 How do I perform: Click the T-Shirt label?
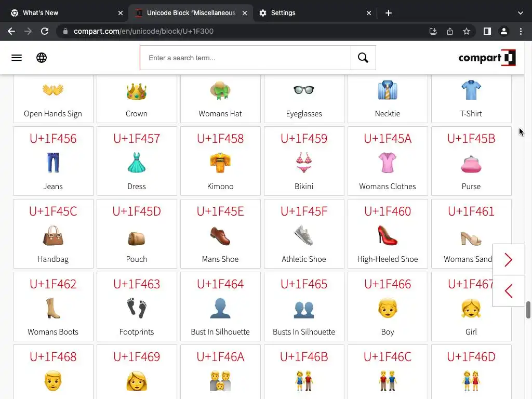pyautogui.click(x=471, y=114)
